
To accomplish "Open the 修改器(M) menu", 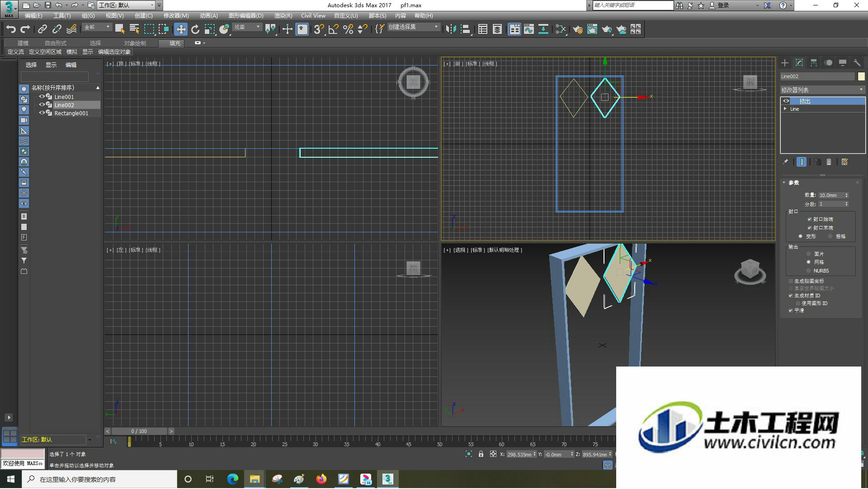I will [176, 16].
